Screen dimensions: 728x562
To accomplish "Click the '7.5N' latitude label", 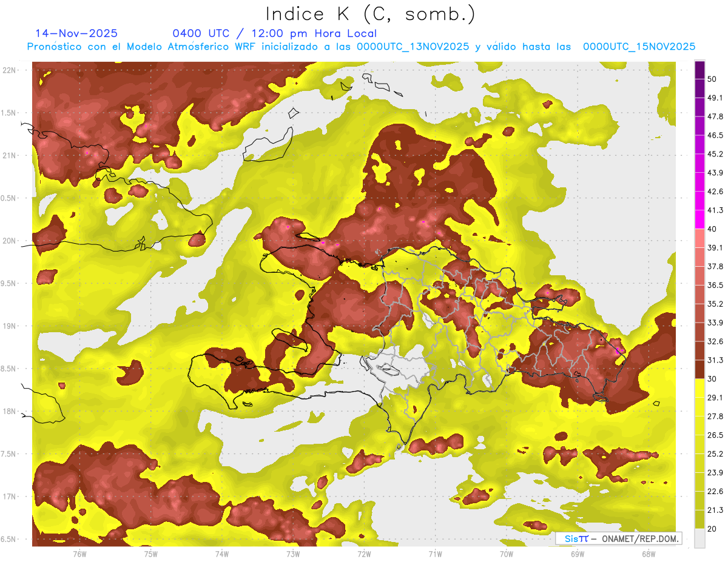I will point(10,454).
